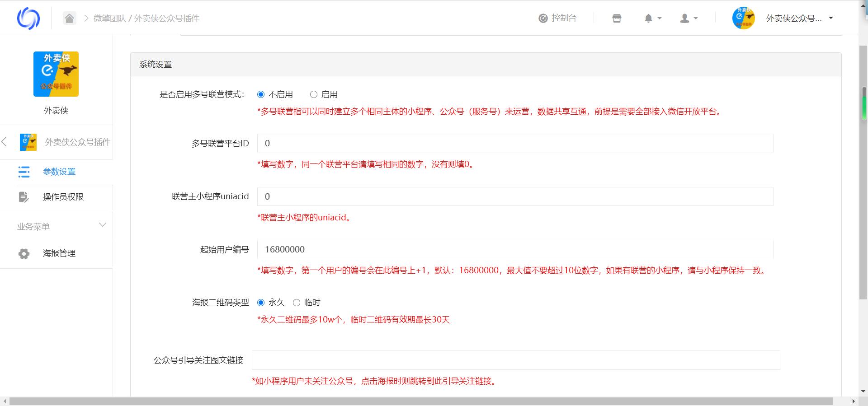Image resolution: width=868 pixels, height=406 pixels.
Task: Open the store shop icon
Action: pos(617,19)
